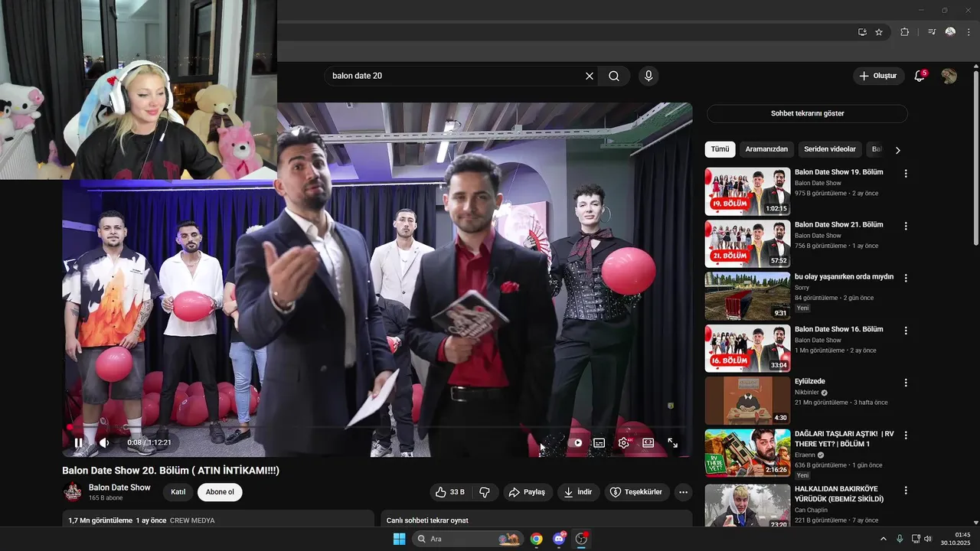Screen dimensions: 980x551
Task: Like the video (33 B)
Action: pos(450,492)
